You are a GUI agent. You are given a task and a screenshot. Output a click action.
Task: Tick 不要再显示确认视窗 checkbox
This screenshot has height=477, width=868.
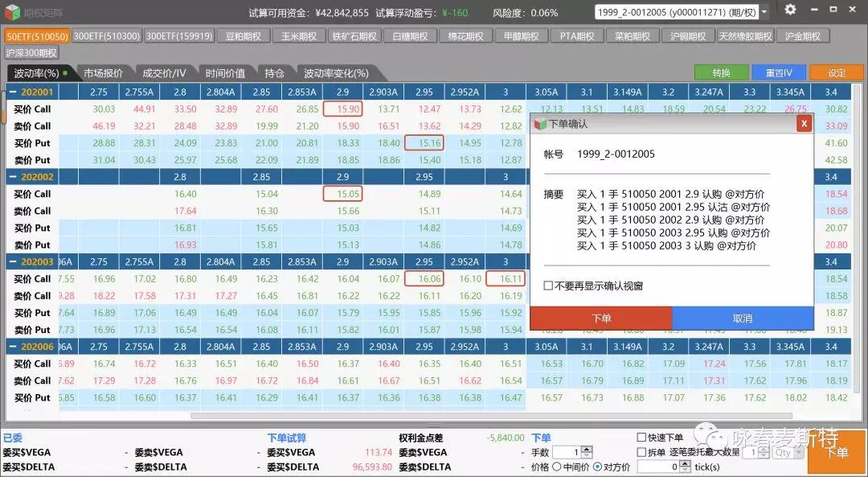point(548,286)
